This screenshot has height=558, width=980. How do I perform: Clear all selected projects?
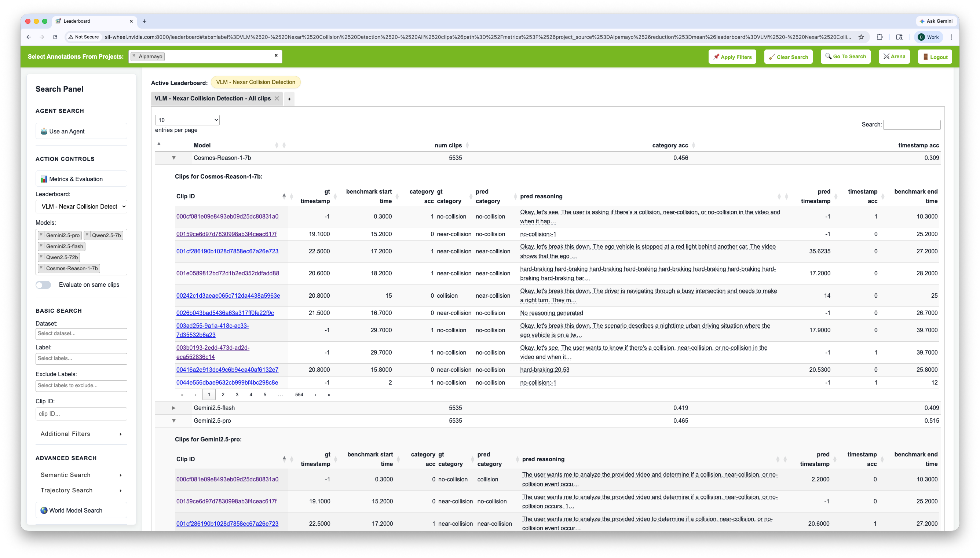click(x=276, y=56)
